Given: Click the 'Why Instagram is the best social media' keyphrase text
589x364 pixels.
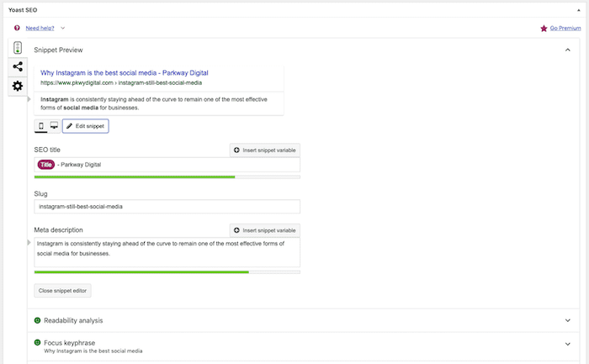Looking at the screenshot, I should pyautogui.click(x=93, y=351).
